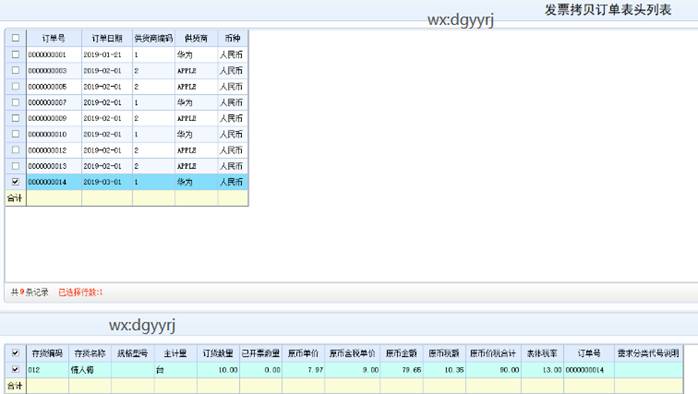Toggle the select-all checkbox in the order header table
The image size is (698, 394).
[16, 38]
